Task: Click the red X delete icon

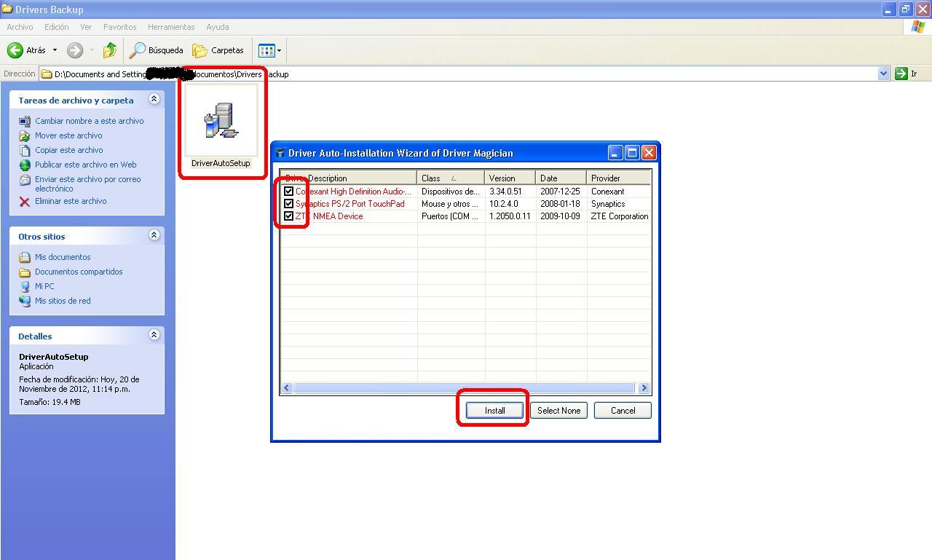Action: coord(25,202)
